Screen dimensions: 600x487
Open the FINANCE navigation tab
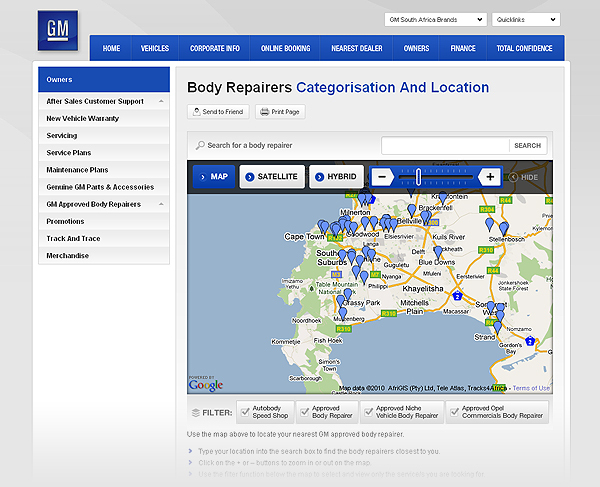tap(463, 48)
